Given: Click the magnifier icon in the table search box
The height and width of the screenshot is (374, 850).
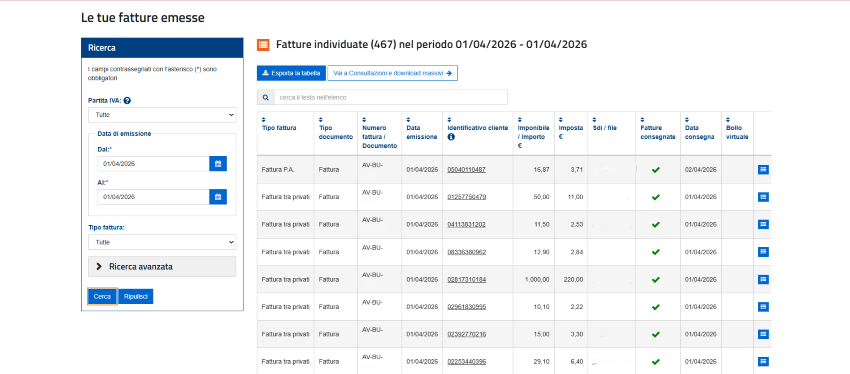Looking at the screenshot, I should coord(266,98).
